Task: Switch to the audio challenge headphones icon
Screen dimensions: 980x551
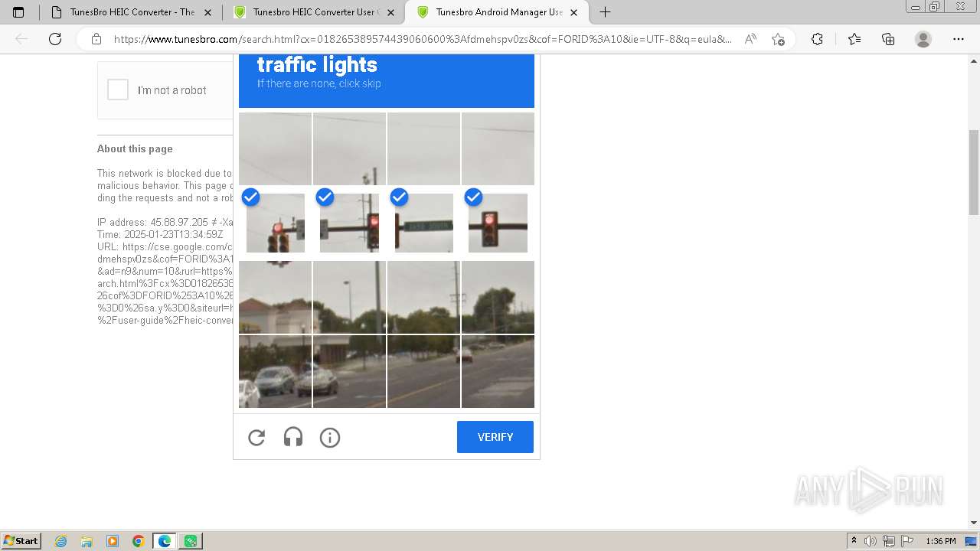Action: click(293, 437)
